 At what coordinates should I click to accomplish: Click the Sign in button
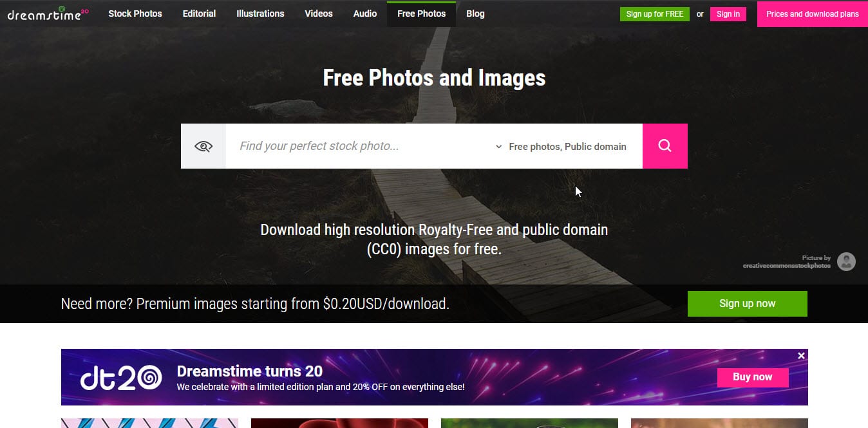point(728,14)
